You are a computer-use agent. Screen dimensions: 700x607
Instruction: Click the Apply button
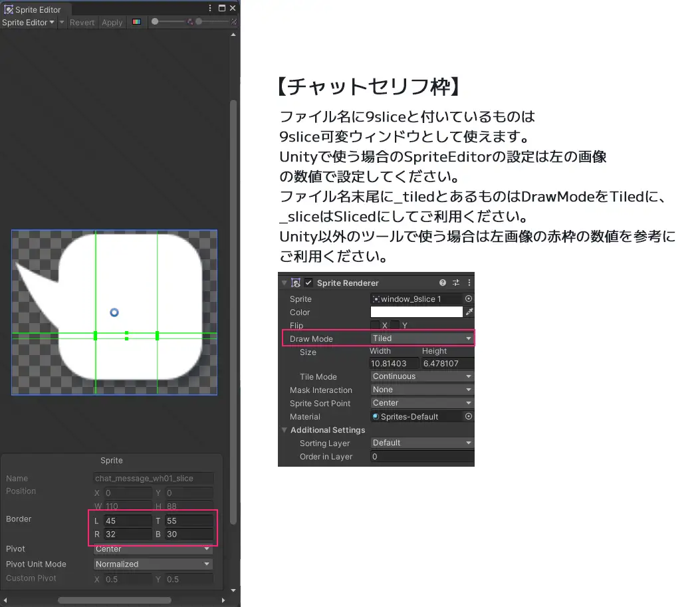(x=112, y=22)
